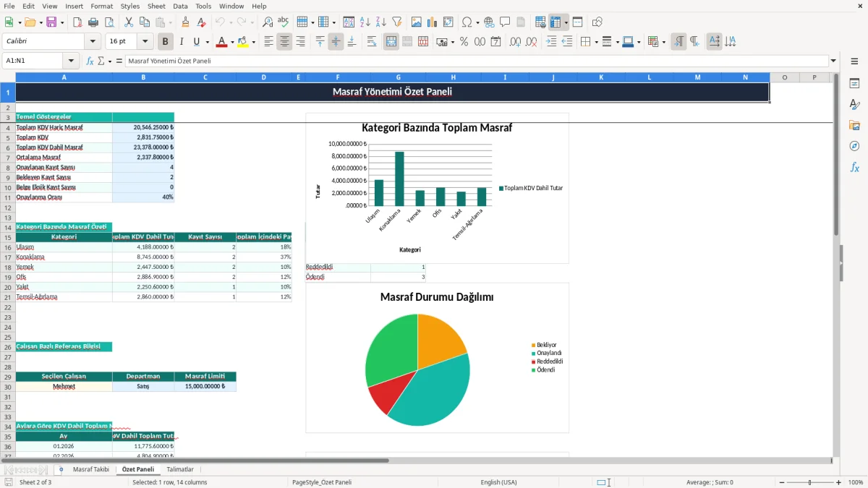This screenshot has height=488, width=868.
Task: Click Increase Indent icon
Action: [x=551, y=42]
